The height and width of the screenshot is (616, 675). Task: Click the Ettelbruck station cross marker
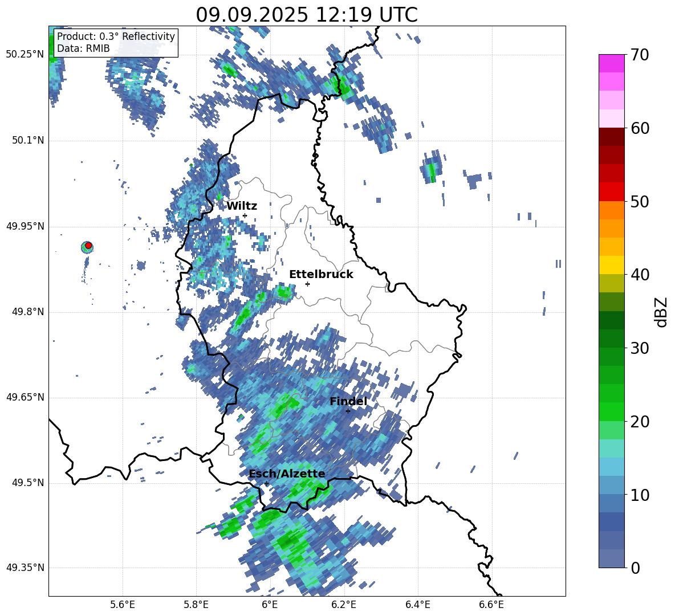(307, 284)
